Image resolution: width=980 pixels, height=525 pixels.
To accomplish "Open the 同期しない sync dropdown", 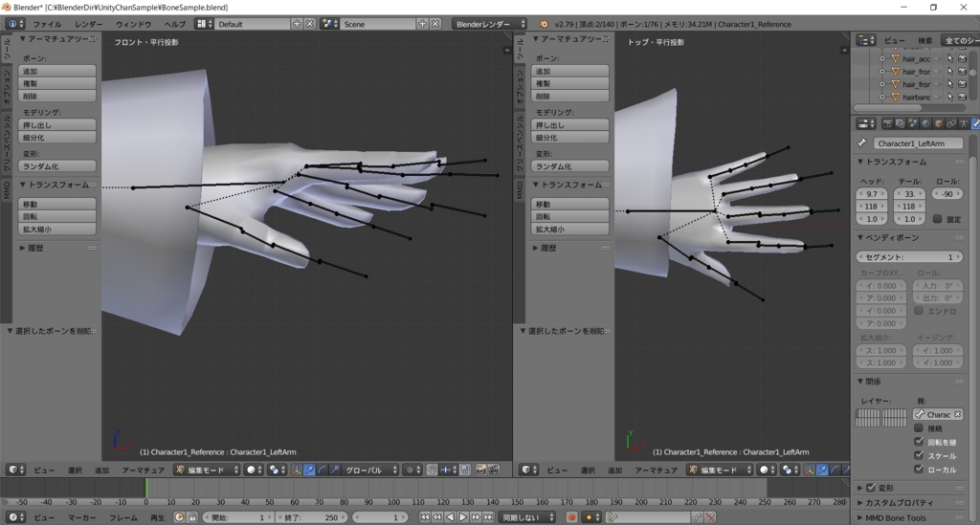I will pyautogui.click(x=527, y=517).
